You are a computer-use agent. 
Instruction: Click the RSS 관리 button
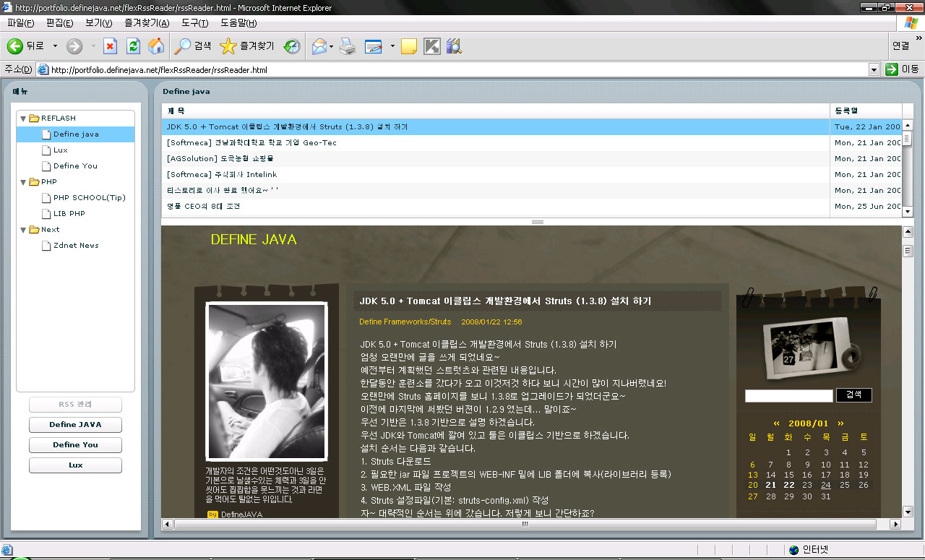click(x=75, y=405)
